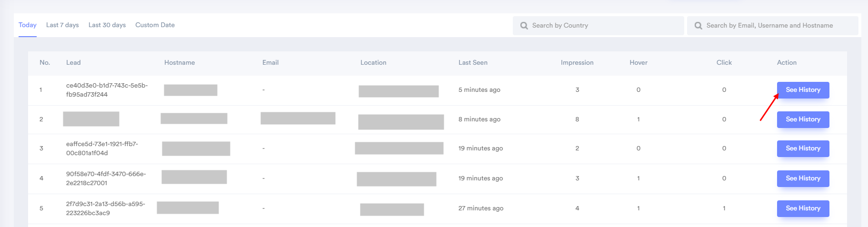The width and height of the screenshot is (868, 227).
Task: Focus the Email, Username and Hostname search
Action: coord(772,26)
